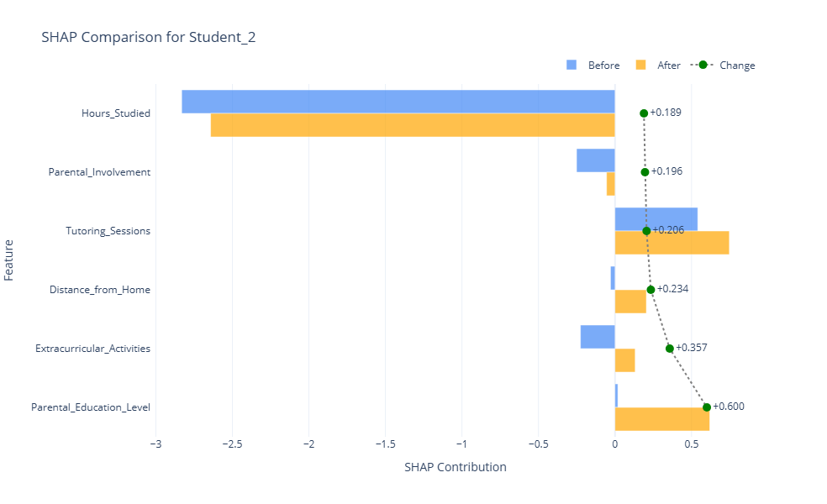This screenshot has width=827, height=504.
Task: Select the Extracurricular_Activities green Change marker
Action: coord(669,348)
